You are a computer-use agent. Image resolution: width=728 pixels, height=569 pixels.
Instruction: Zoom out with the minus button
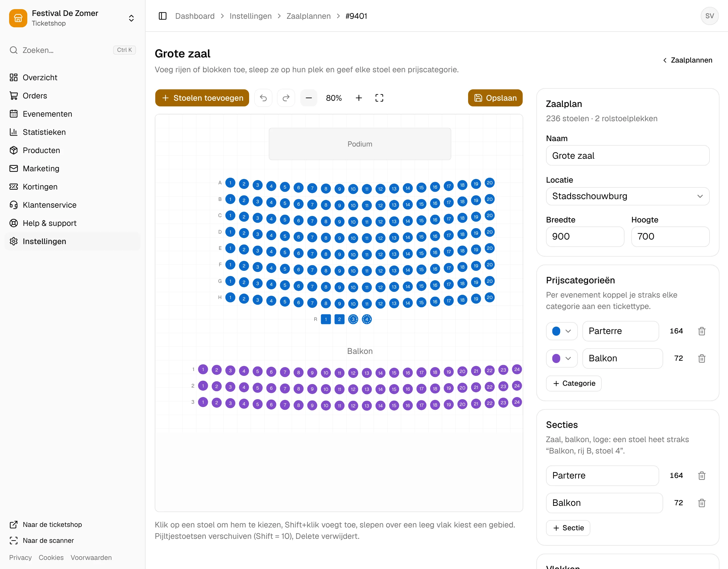[309, 98]
